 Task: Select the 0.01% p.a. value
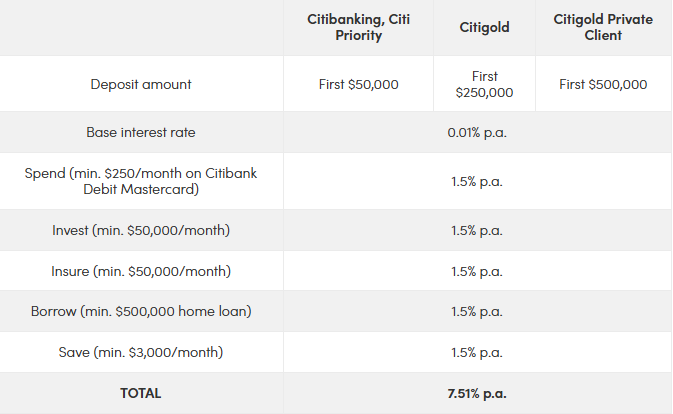[477, 132]
